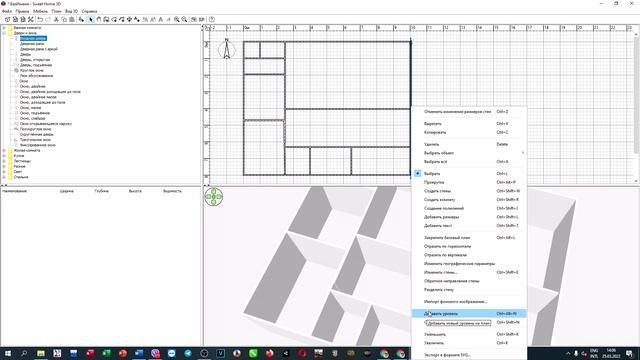The width and height of the screenshot is (640, 360).
Task: Expand the Кухня catalog folder
Action: tap(4, 156)
